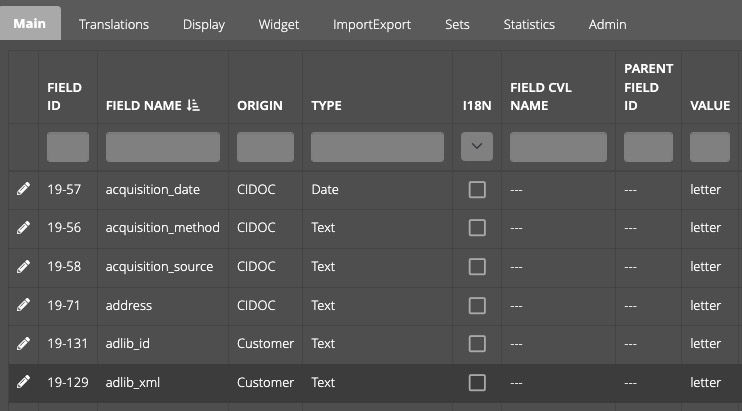This screenshot has height=411, width=742.
Task: Click the pencil icon beside adlib_id
Action: pyautogui.click(x=23, y=343)
